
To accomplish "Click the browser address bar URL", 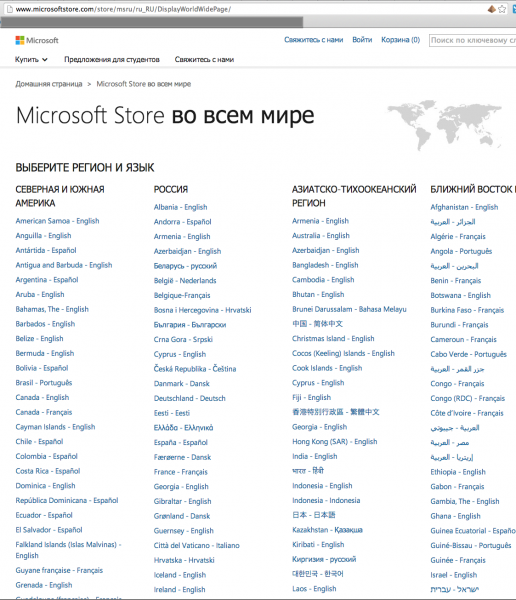I will 123,9.
